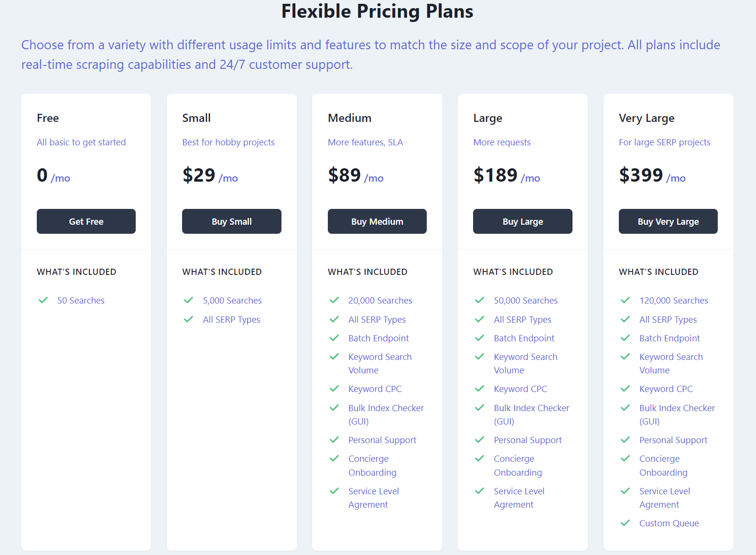The width and height of the screenshot is (756, 555).
Task: Click the checkmark beside 20,000 Searches
Action: tap(335, 300)
